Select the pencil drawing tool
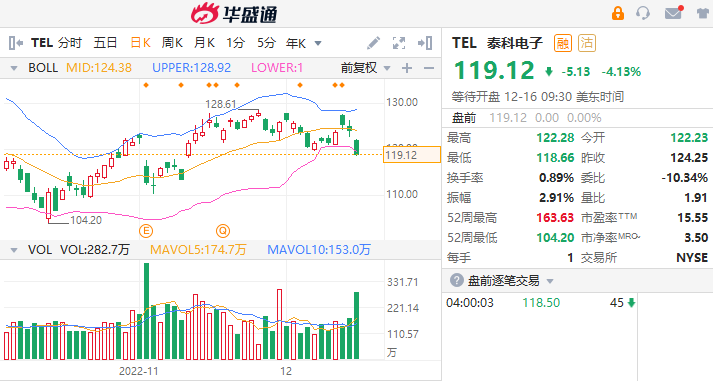The width and height of the screenshot is (713, 381). pyautogui.click(x=373, y=43)
